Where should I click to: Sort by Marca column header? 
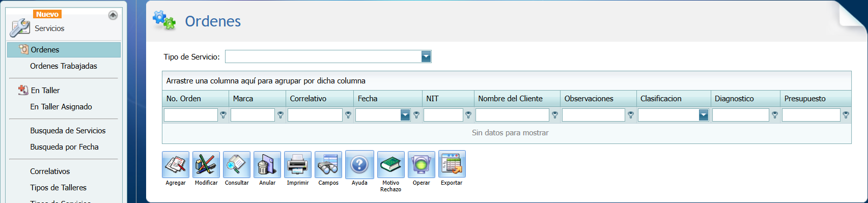click(x=257, y=99)
